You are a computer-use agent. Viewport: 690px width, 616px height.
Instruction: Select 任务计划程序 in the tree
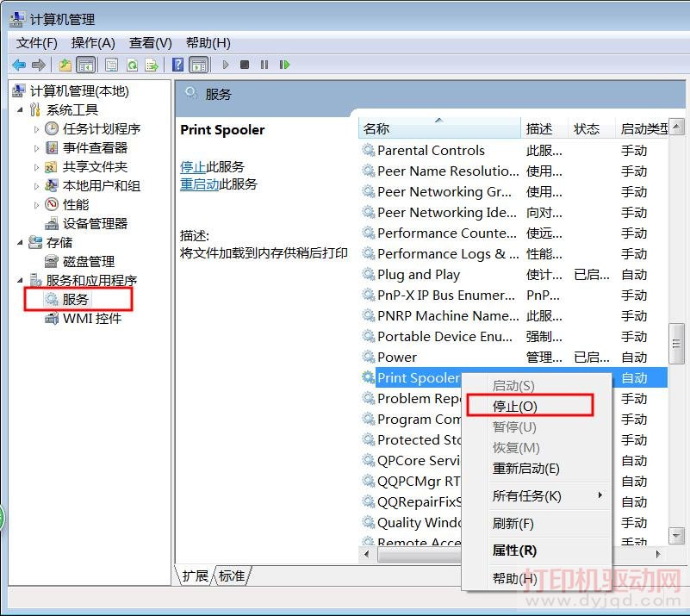click(101, 129)
